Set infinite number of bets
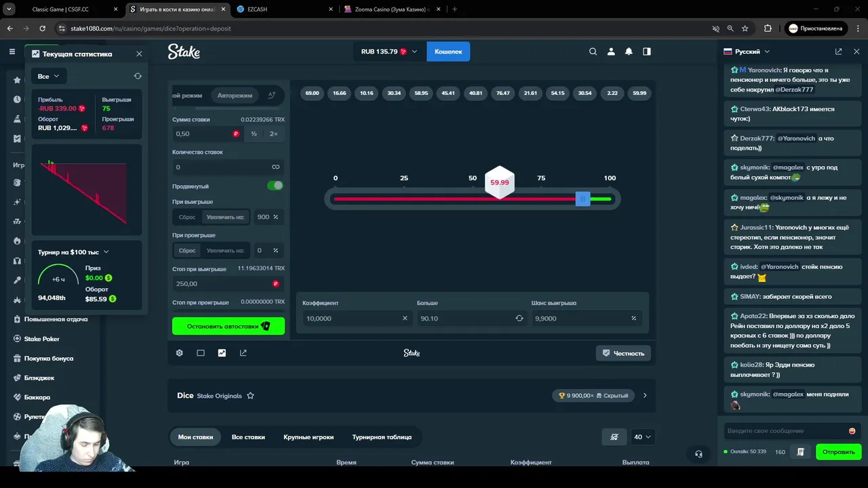Image resolution: width=868 pixels, height=488 pixels. tap(275, 167)
